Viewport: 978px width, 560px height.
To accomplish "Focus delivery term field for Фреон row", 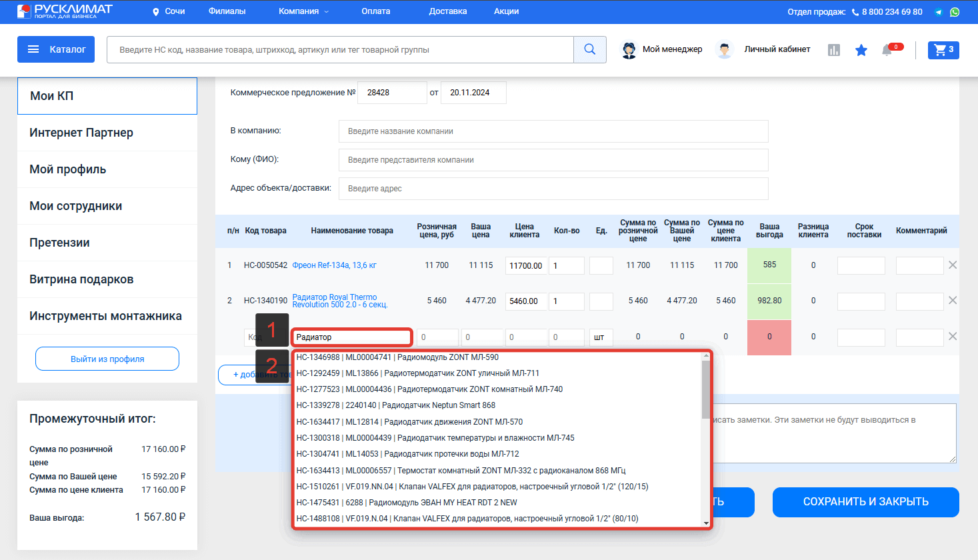I will (x=861, y=265).
